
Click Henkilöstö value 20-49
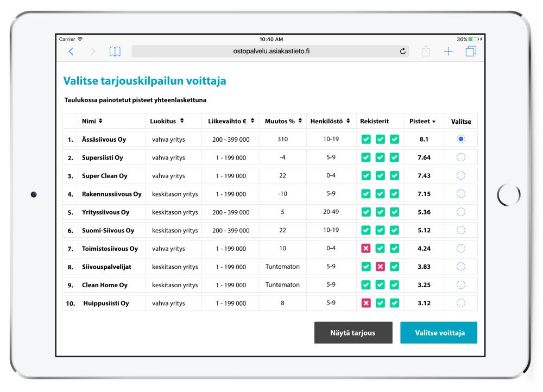point(331,212)
